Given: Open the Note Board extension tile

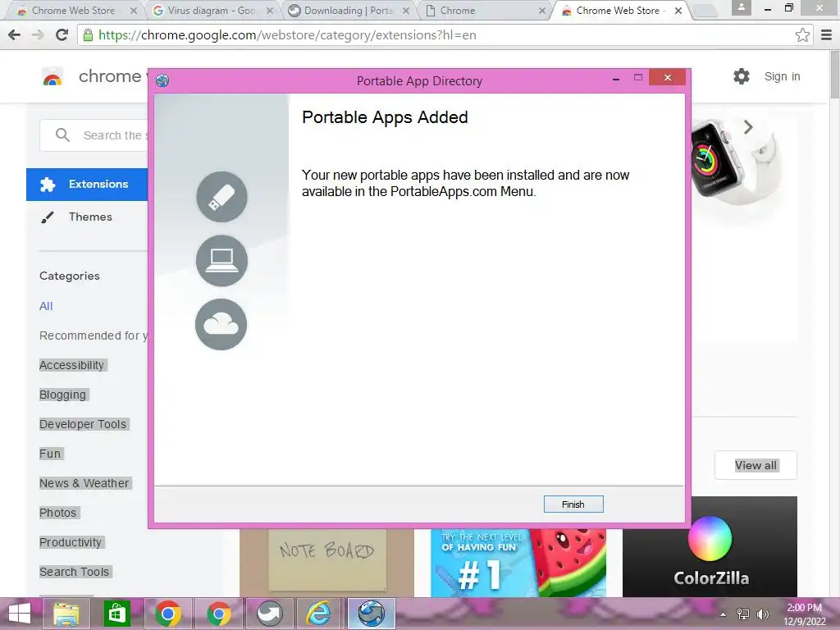Looking at the screenshot, I should [326, 563].
